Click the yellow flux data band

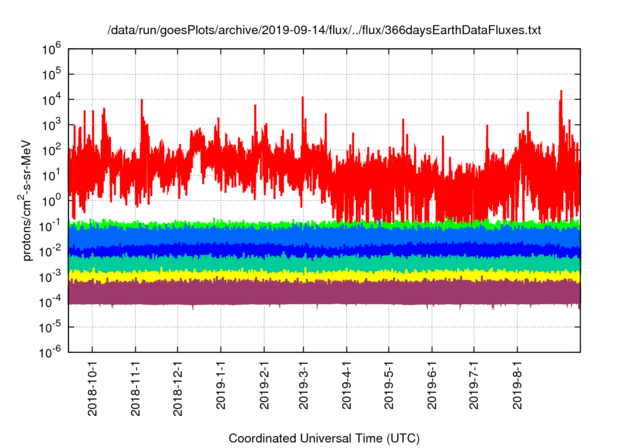point(324,276)
